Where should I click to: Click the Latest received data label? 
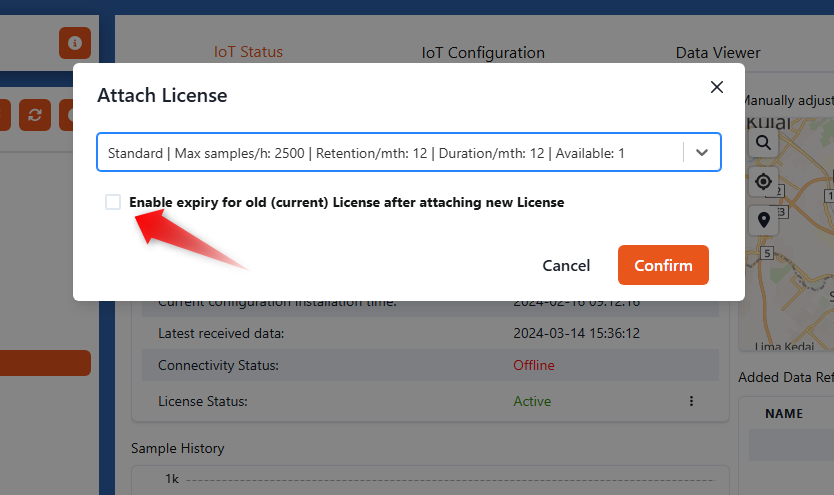(221, 333)
